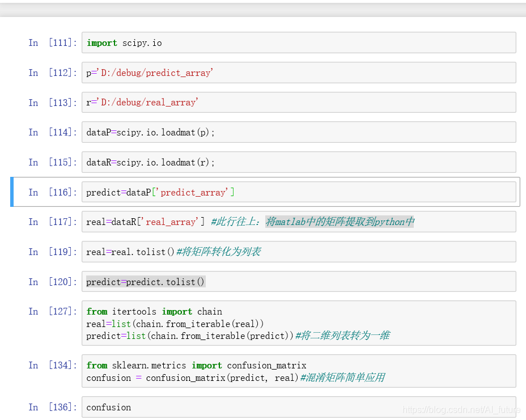
Task: Click the In [134] prompt label
Action: coord(53,365)
